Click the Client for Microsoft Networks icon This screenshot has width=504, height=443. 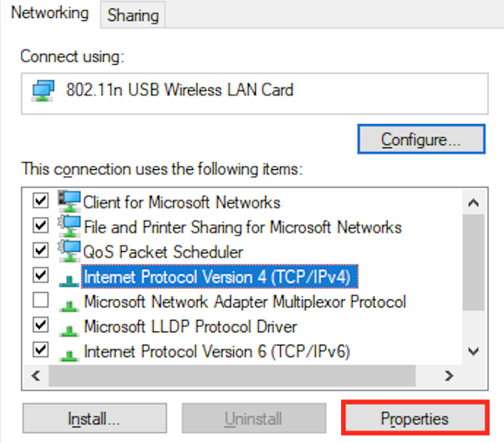point(70,201)
